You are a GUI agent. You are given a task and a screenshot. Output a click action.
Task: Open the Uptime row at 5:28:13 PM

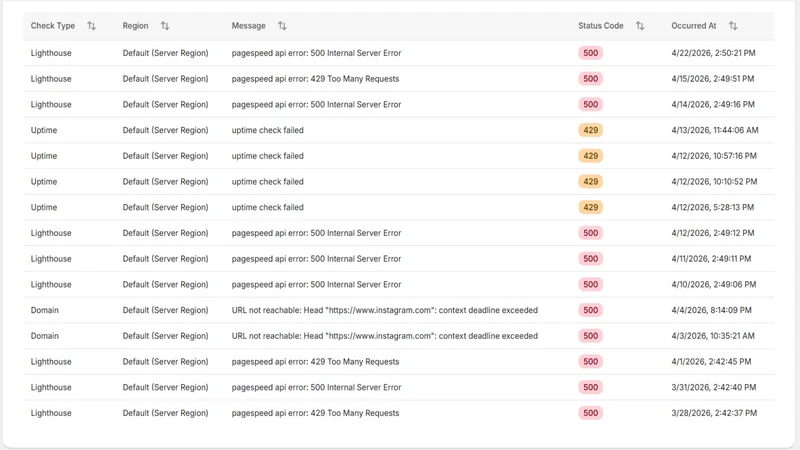point(398,207)
